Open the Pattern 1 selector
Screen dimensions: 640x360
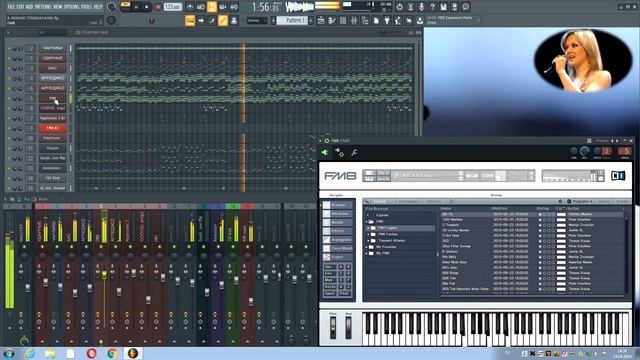pyautogui.click(x=292, y=20)
